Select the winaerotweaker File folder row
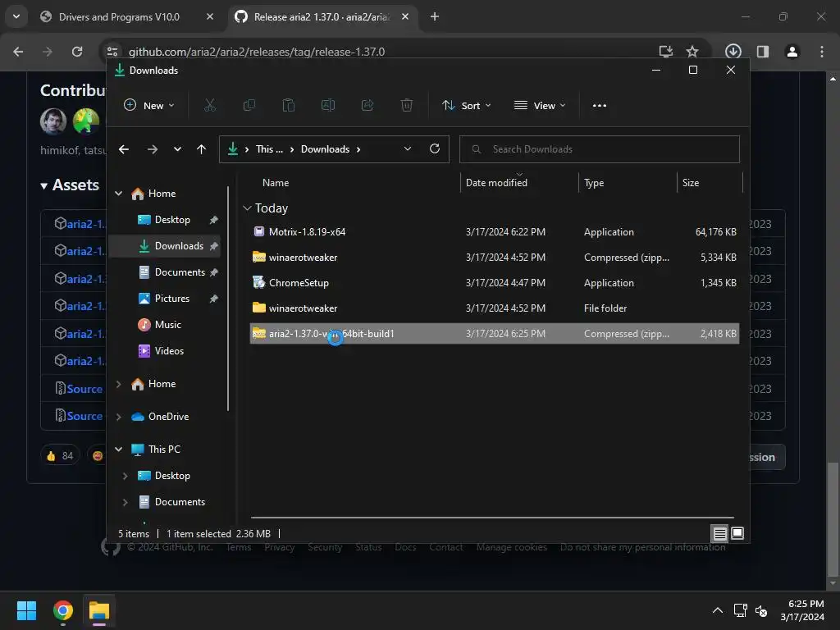Image resolution: width=840 pixels, height=630 pixels. pos(494,308)
